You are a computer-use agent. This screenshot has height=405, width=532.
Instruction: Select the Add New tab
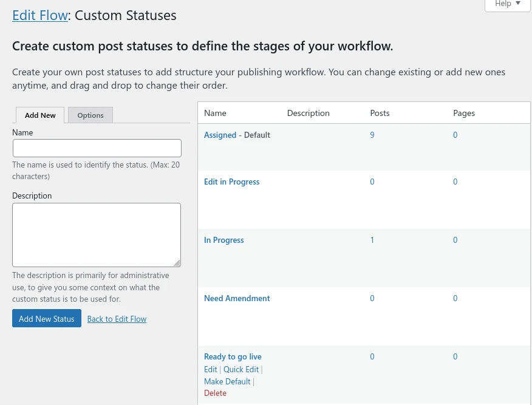pos(40,115)
